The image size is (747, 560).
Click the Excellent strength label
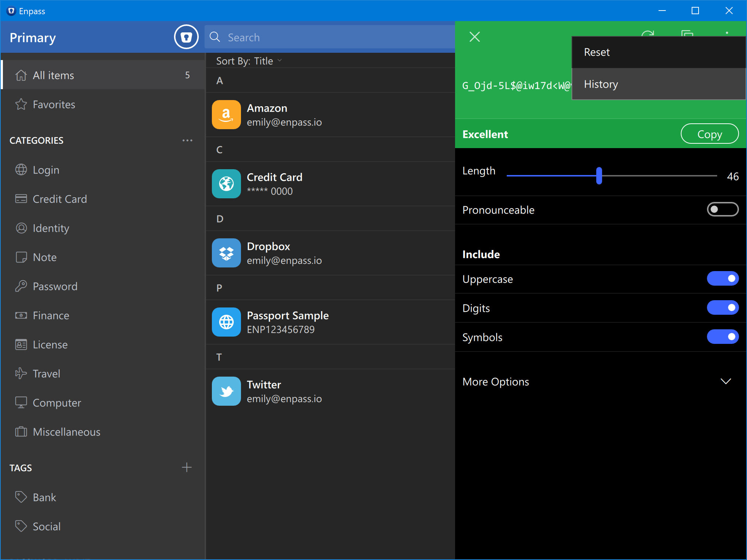tap(485, 134)
